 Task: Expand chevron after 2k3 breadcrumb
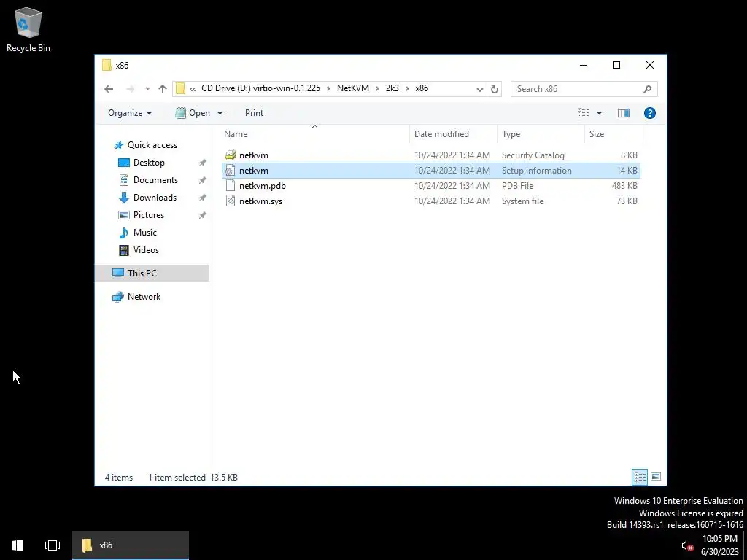click(407, 89)
